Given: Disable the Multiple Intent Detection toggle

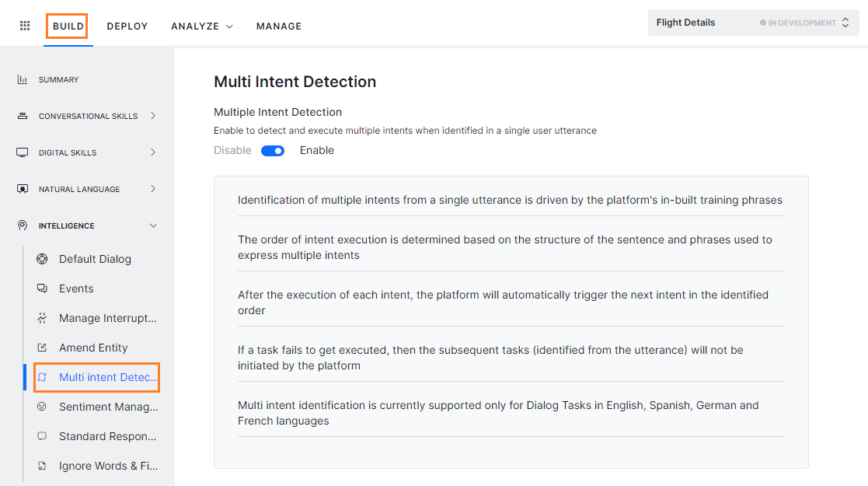Looking at the screenshot, I should (x=273, y=149).
